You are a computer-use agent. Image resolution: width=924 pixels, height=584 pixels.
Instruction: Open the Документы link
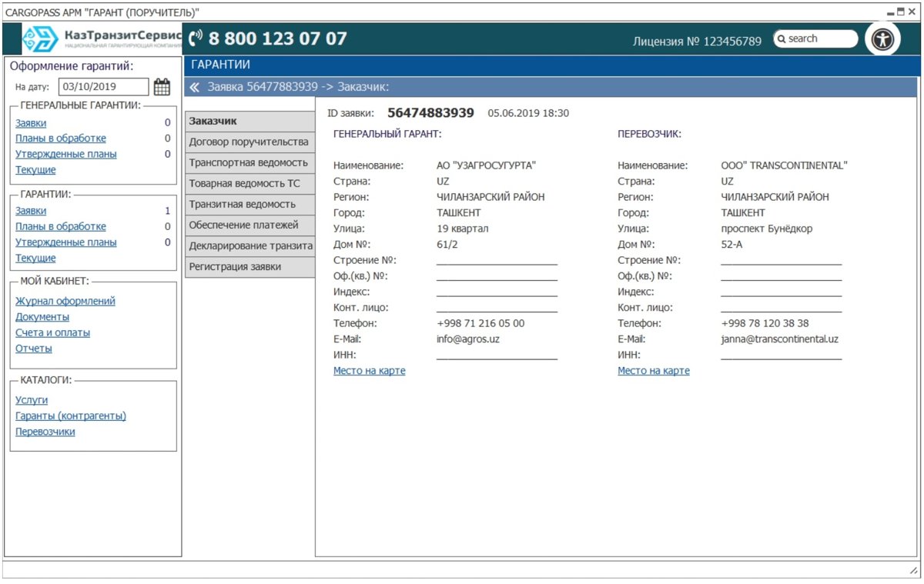(42, 317)
